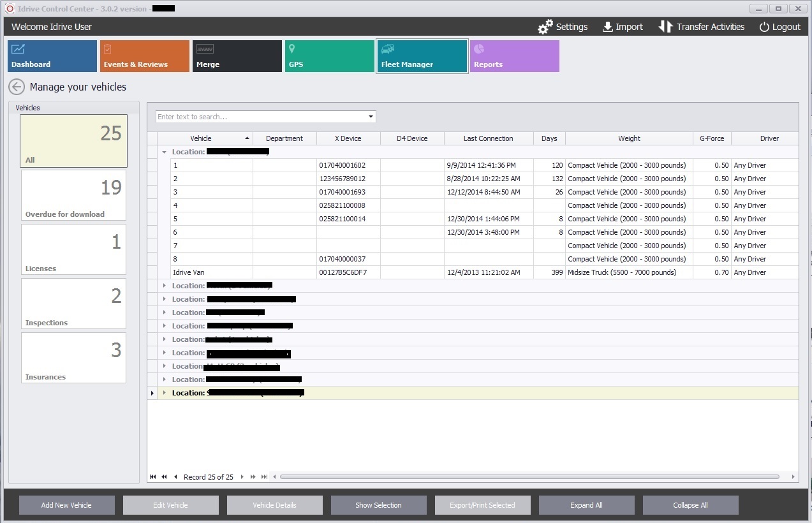Image resolution: width=812 pixels, height=523 pixels.
Task: Click the horizontal scrollbar under the grid
Action: [x=529, y=477]
